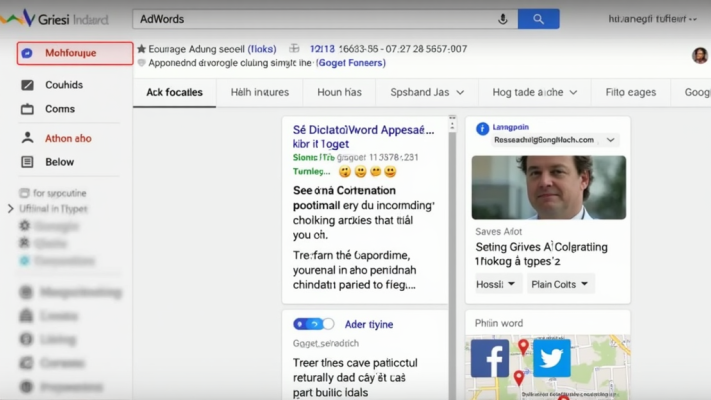
Task: Click the person icon beside Athon aho
Action: click(x=27, y=138)
